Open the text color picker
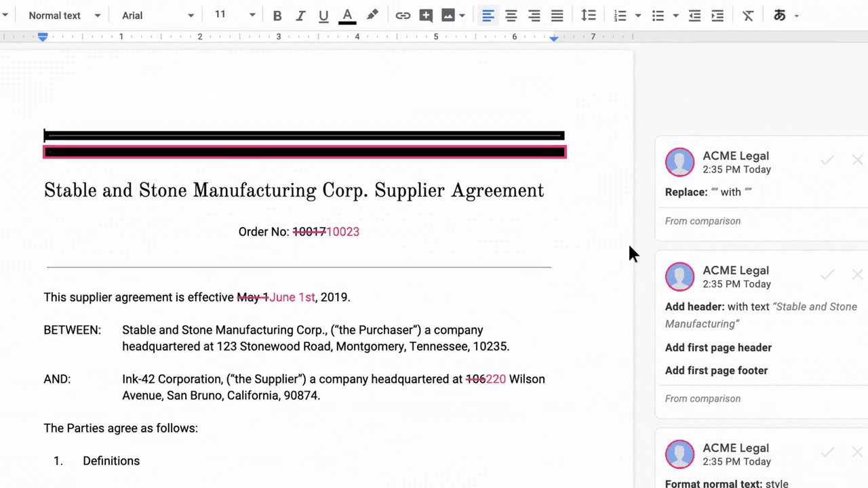Viewport: 868px width, 488px height. [x=347, y=15]
